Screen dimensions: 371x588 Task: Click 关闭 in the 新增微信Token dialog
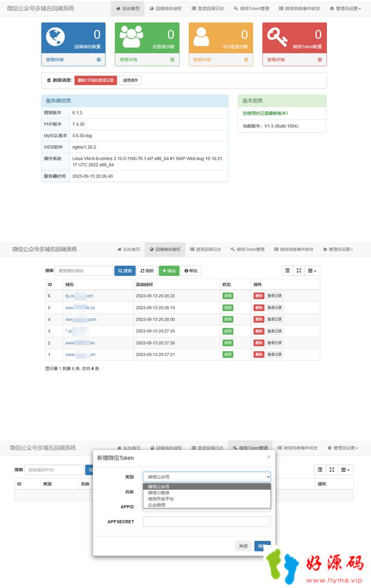point(244,546)
